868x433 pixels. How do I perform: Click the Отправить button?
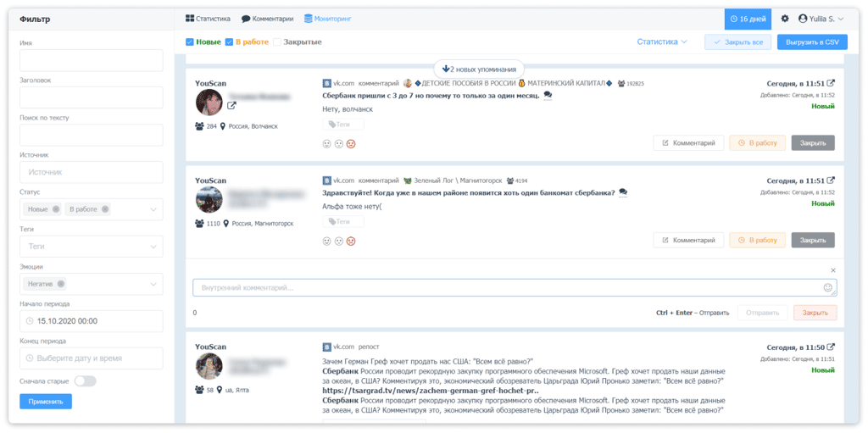click(x=762, y=313)
